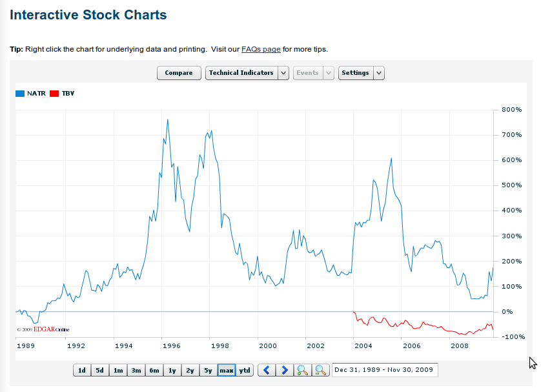Set the range to 2y

[190, 370]
